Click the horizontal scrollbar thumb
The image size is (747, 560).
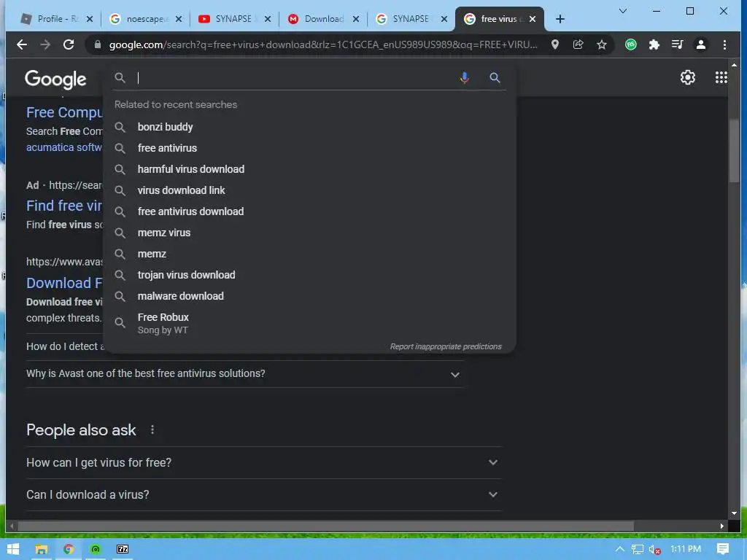point(326,526)
